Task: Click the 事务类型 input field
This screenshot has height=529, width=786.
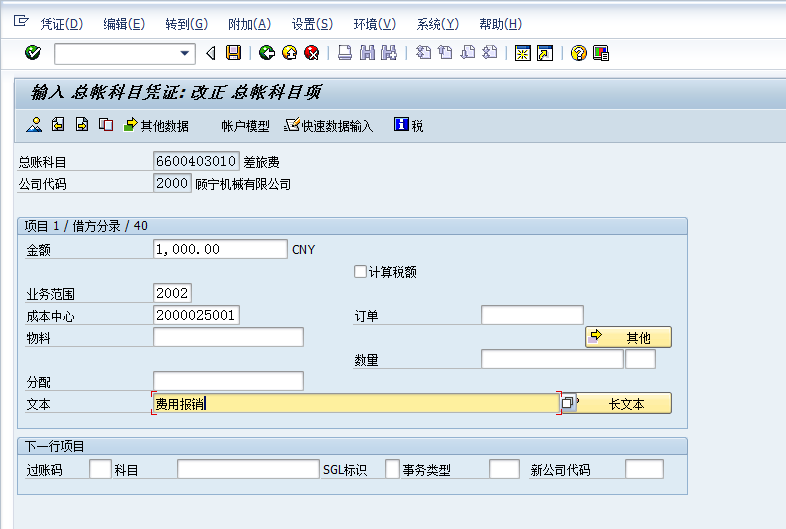Action: click(504, 469)
